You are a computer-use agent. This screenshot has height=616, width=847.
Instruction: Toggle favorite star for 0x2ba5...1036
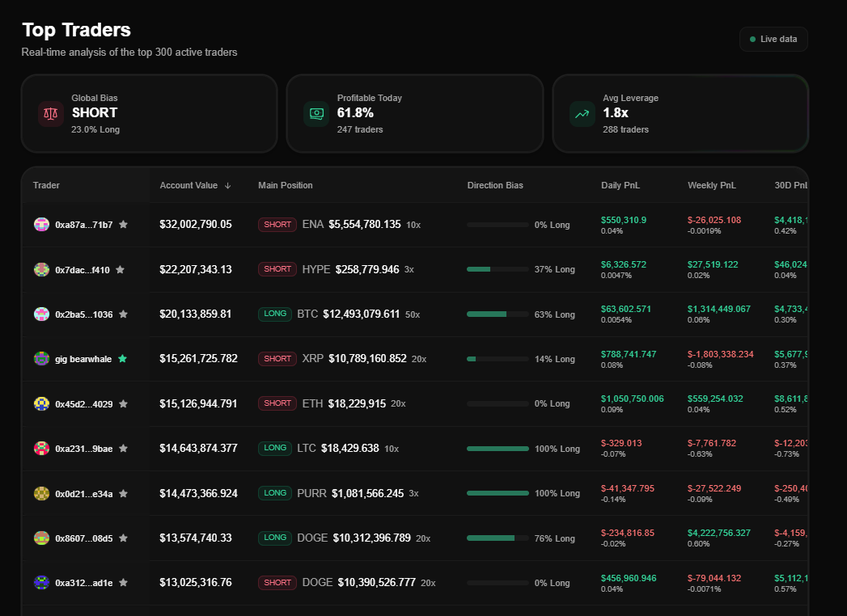123,314
